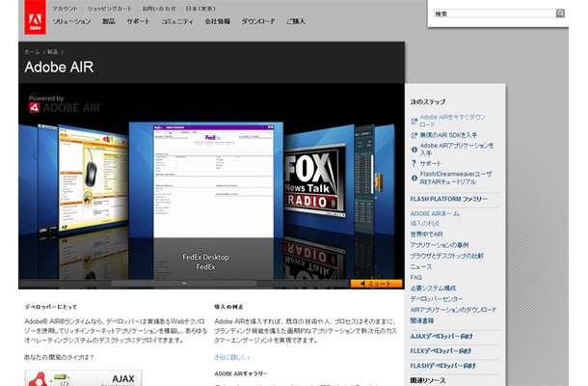Image resolution: width=588 pixels, height=386 pixels.
Task: Click the 無償のAIR SDKを入手 link
Action: tap(448, 135)
